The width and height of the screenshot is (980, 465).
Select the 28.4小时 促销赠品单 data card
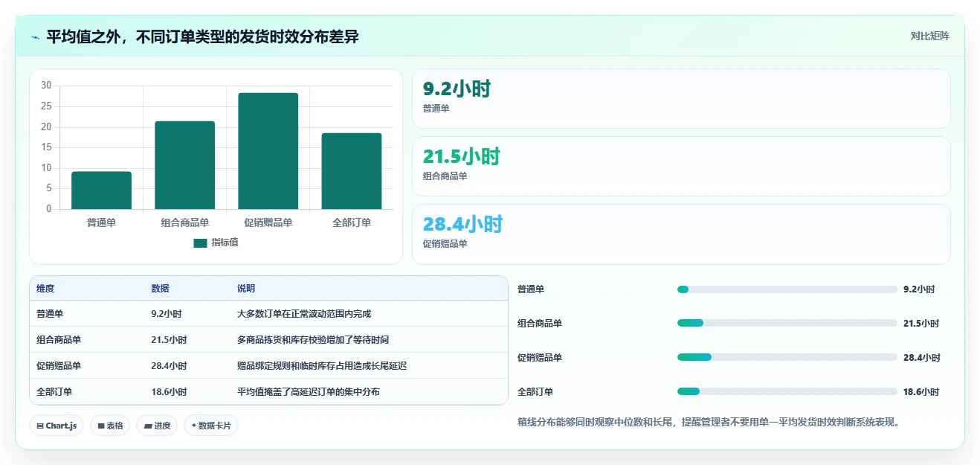pyautogui.click(x=681, y=234)
